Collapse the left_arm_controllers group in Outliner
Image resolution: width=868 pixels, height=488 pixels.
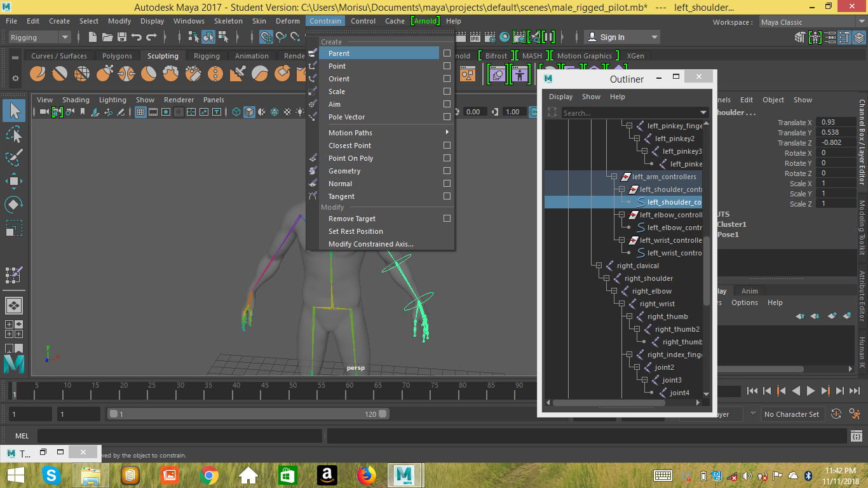click(614, 177)
